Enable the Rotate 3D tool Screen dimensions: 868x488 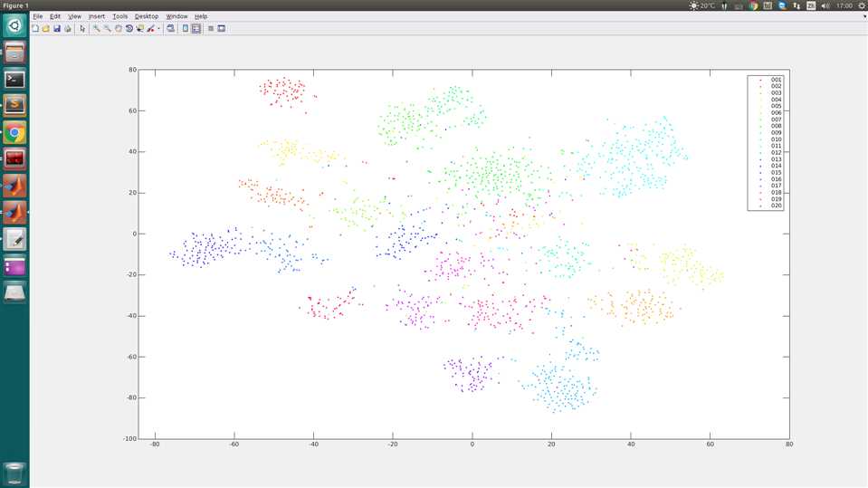[129, 28]
